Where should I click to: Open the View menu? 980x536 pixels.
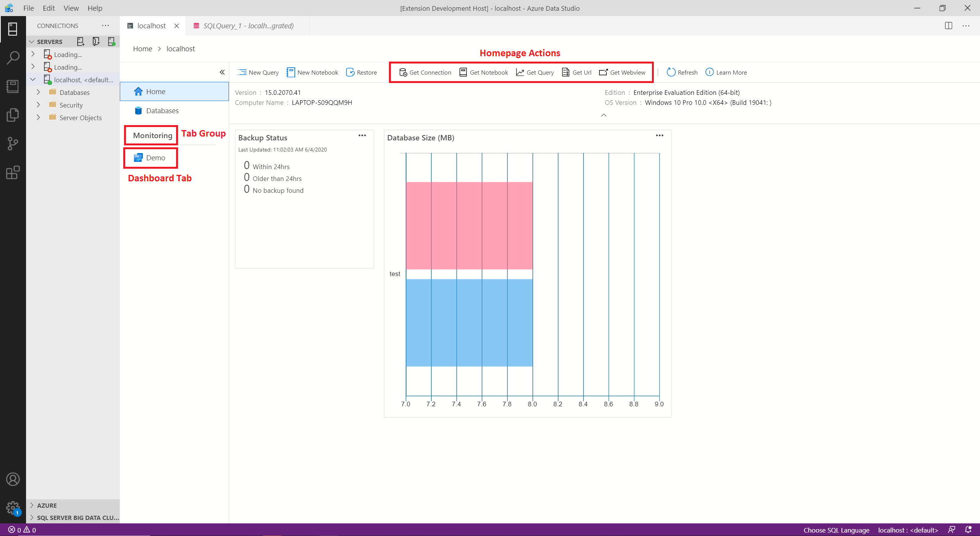(x=71, y=8)
